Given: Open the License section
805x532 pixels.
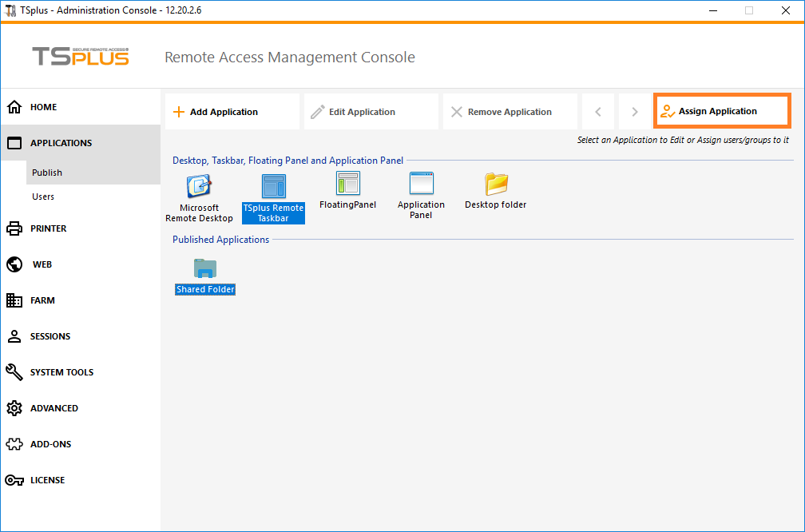Looking at the screenshot, I should 47,480.
